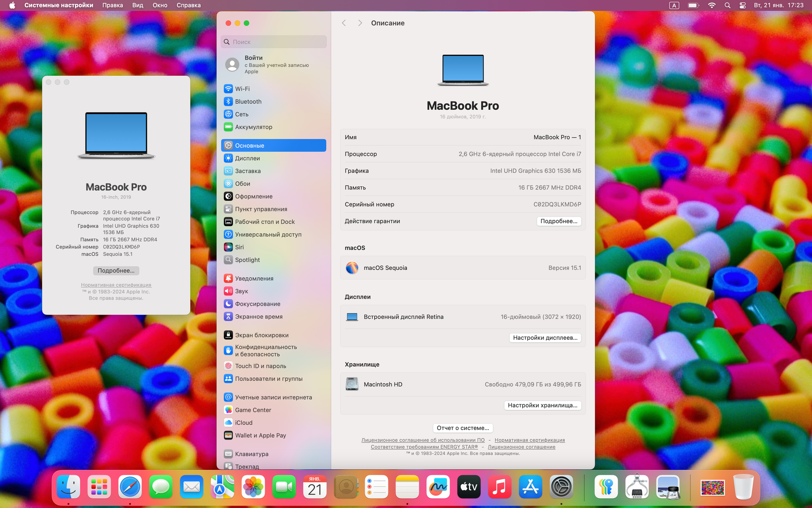Open App Store from the Dock
Viewport: 812px width, 508px height.
530,486
